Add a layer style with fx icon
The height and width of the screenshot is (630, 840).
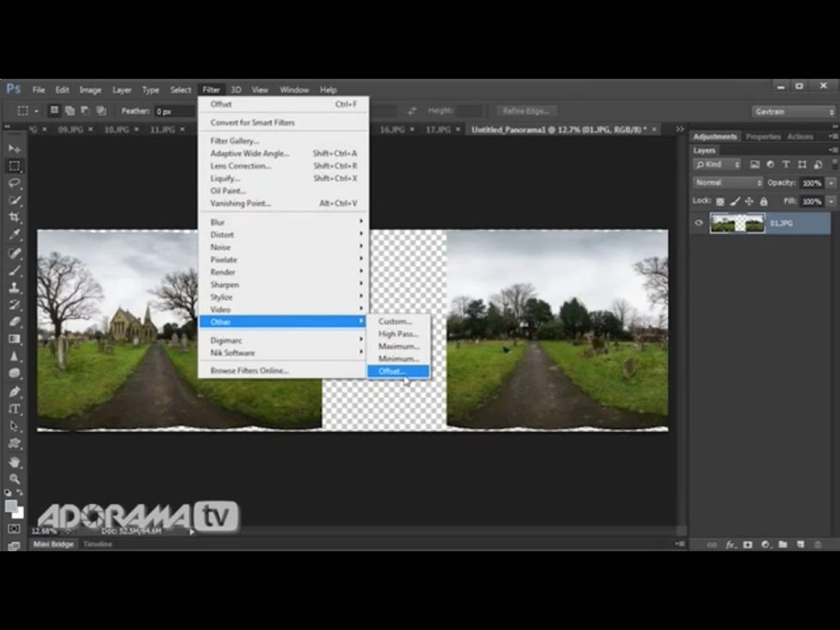click(x=731, y=544)
